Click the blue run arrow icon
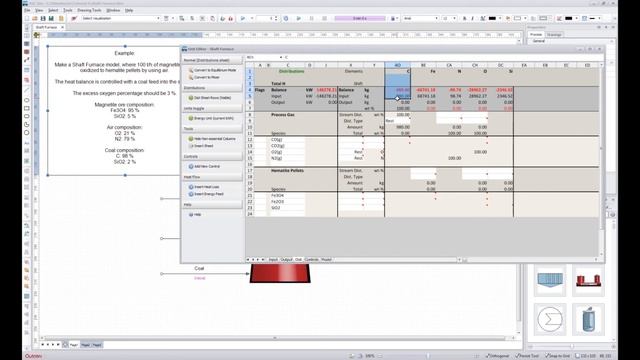The height and width of the screenshot is (360, 640). 243,18
